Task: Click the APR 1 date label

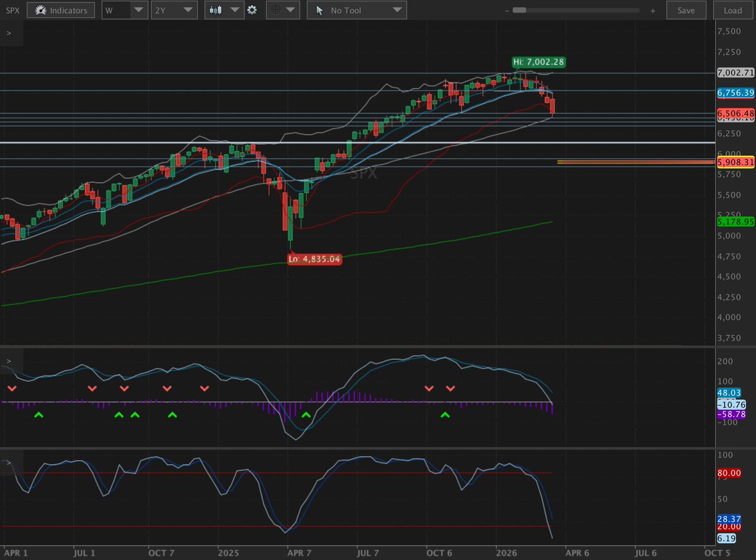Action: (18, 552)
